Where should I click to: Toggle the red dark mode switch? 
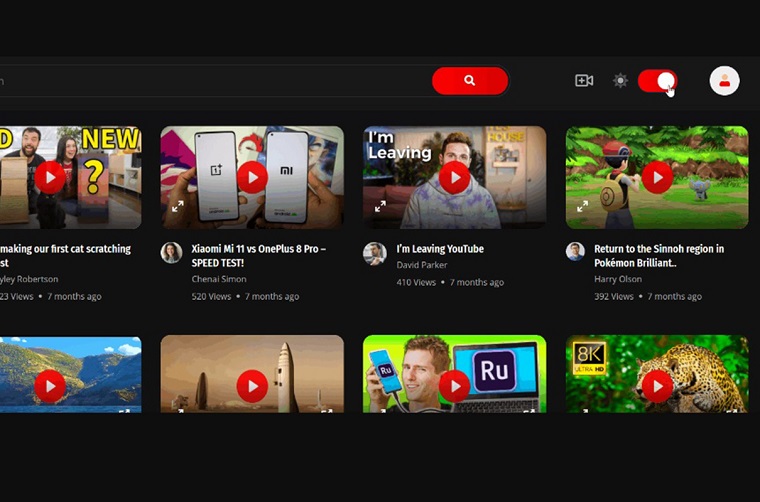[x=657, y=81]
